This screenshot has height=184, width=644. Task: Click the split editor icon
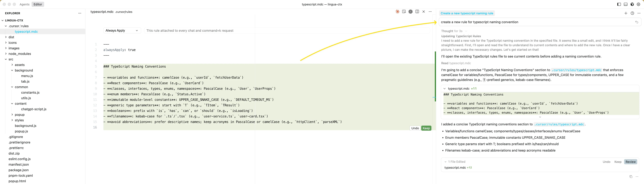417,11
